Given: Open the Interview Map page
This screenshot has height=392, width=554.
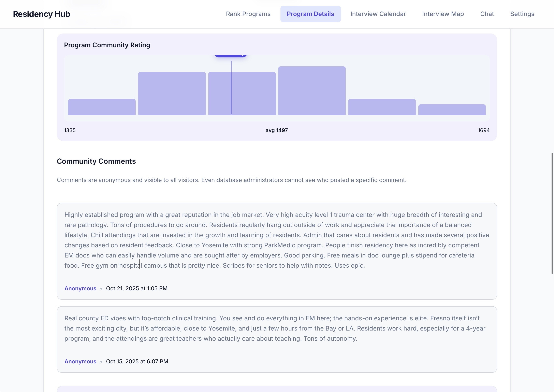Looking at the screenshot, I should 443,14.
